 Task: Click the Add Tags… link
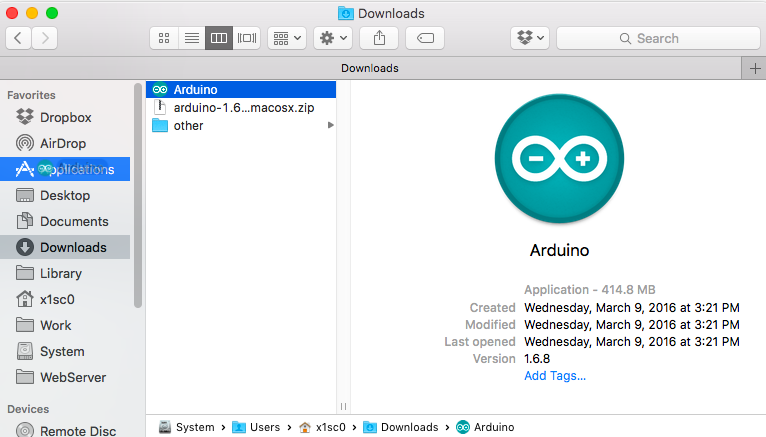[x=555, y=375]
